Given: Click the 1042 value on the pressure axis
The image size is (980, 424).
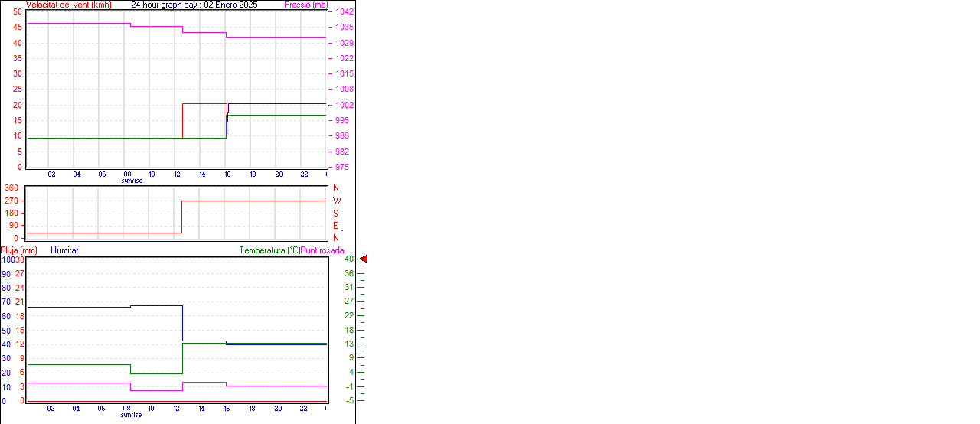Looking at the screenshot, I should pos(345,11).
